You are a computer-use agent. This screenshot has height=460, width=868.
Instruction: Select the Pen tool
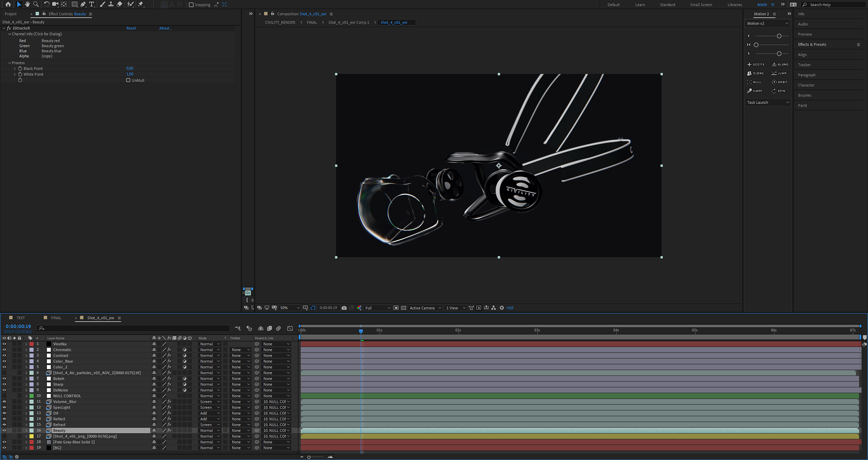click(x=83, y=4)
